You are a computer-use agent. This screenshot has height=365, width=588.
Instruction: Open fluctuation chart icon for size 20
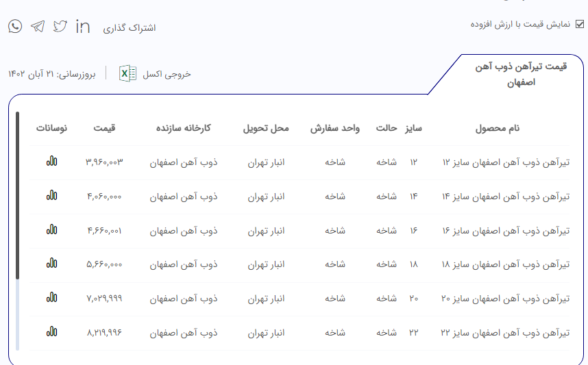[51, 298]
